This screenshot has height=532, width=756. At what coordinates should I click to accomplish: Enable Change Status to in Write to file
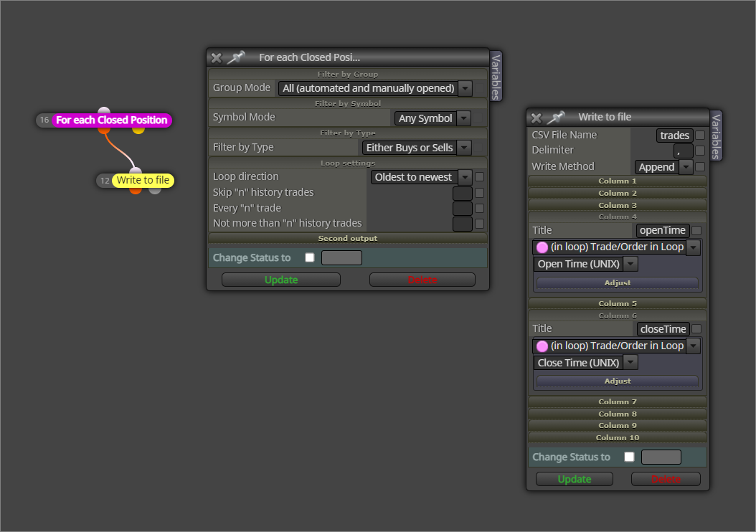click(x=629, y=457)
